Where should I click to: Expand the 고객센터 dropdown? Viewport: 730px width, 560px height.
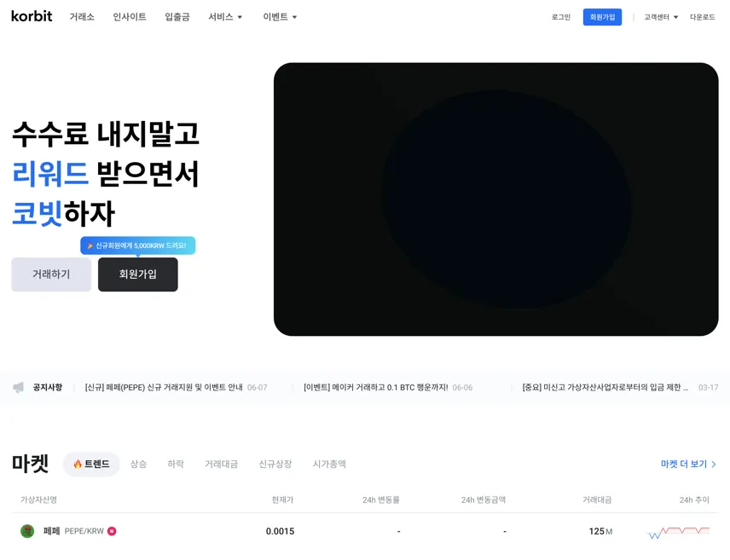point(661,17)
